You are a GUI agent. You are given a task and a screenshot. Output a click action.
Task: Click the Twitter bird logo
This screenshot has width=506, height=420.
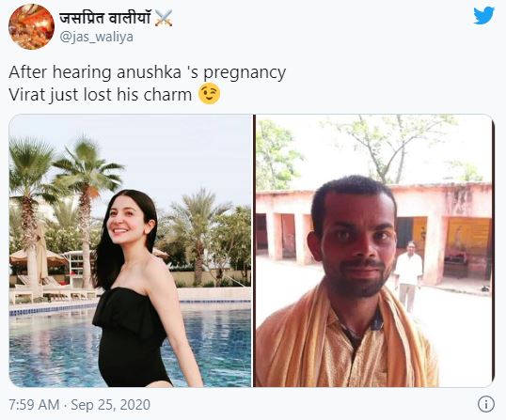coord(483,15)
